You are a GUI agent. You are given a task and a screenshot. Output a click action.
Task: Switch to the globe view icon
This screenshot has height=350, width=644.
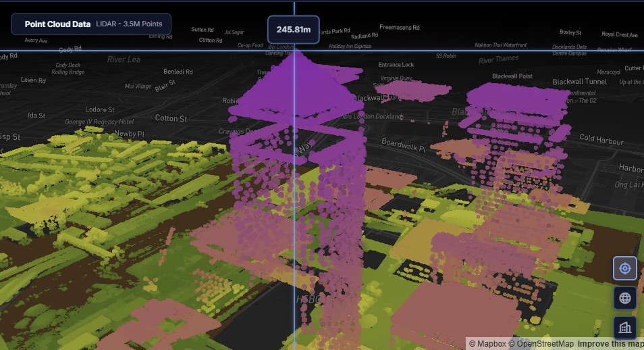pyautogui.click(x=624, y=298)
